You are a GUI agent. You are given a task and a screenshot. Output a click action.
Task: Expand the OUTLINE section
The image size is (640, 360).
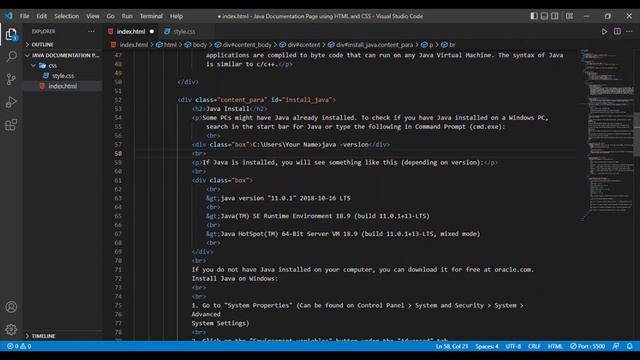62,44
